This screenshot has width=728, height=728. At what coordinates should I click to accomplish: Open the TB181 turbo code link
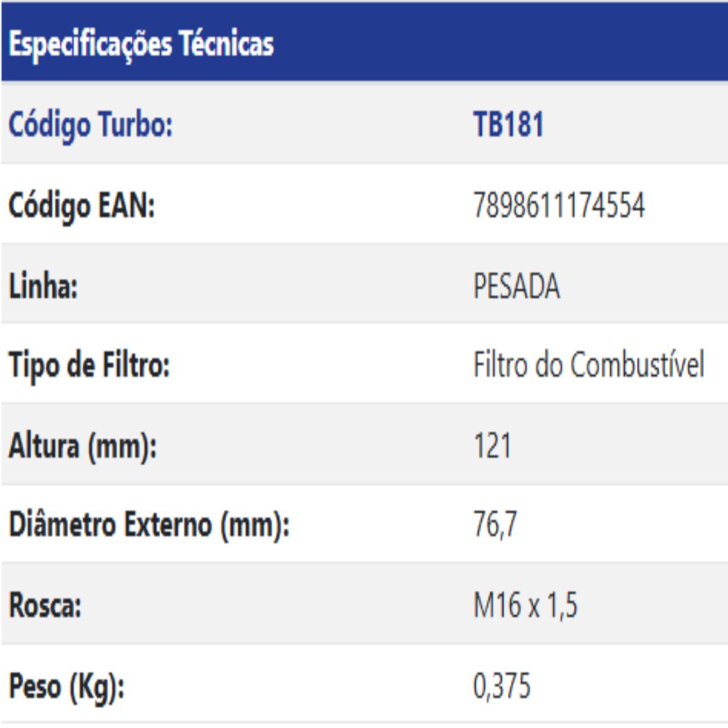click(509, 125)
